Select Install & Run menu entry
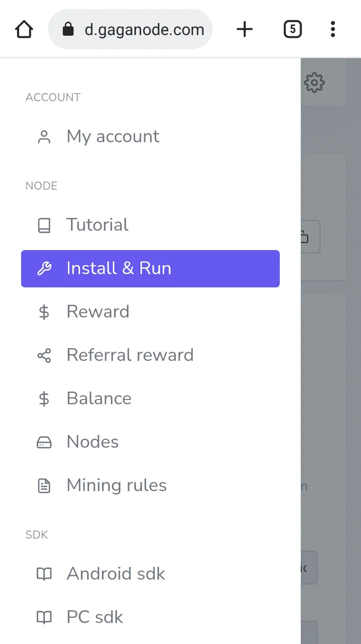 point(151,269)
